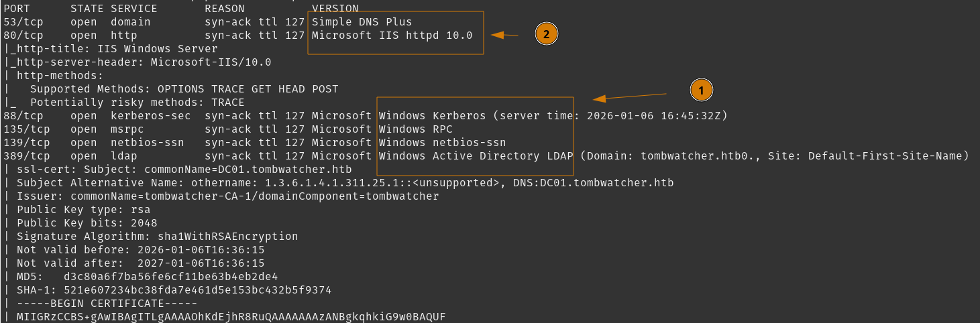Click the Microsoft IIS httpd 10.0 text
This screenshot has height=323, width=980.
pos(392,36)
